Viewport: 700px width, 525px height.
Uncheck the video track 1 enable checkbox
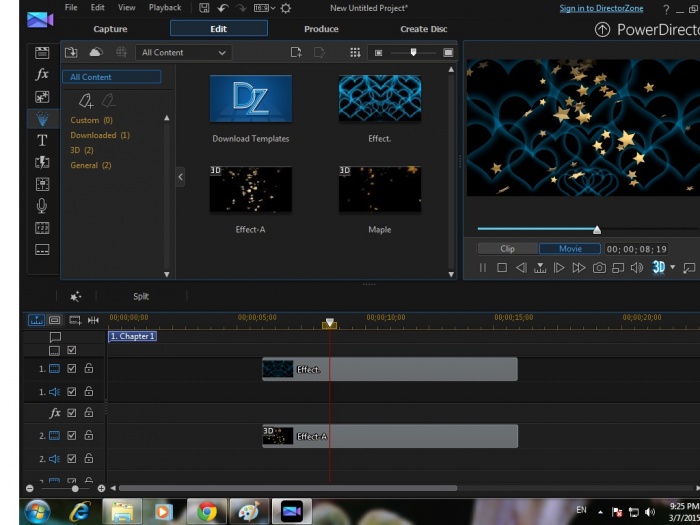coord(72,369)
